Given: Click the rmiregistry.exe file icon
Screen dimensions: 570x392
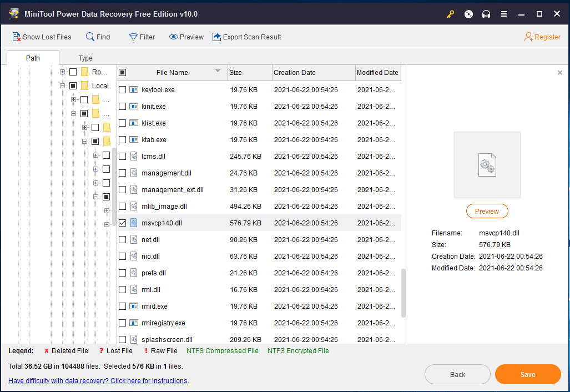Looking at the screenshot, I should tap(134, 323).
